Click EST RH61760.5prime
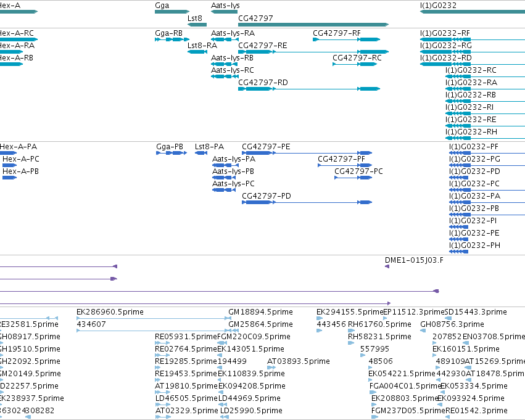Screen dimensions: 525x420 click(x=351, y=331)
